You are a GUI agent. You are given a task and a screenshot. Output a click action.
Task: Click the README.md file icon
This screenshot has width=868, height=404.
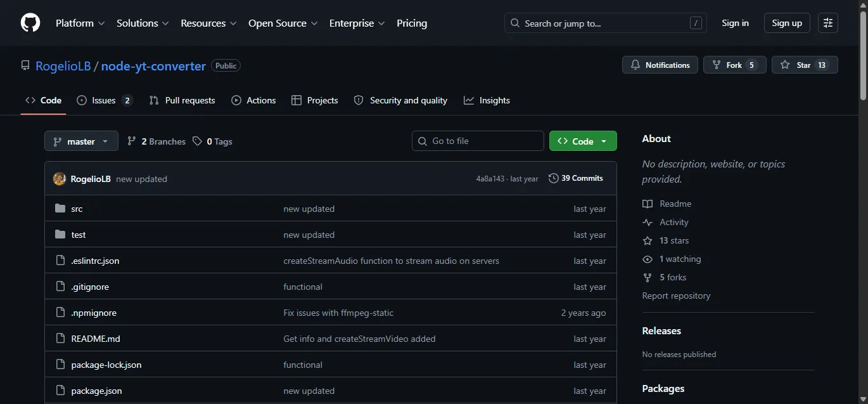[x=60, y=339]
